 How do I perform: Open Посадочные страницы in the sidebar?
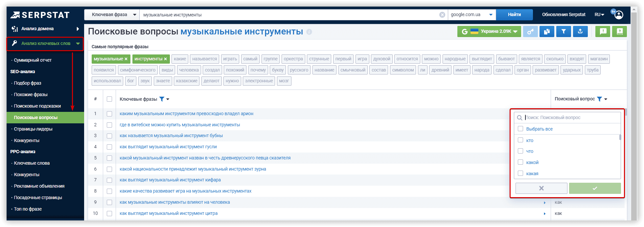point(38,198)
